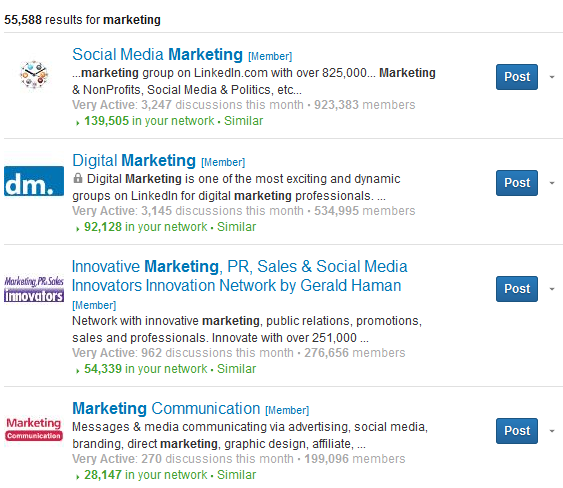Viewport: 563px width, 488px height.
Task: View groups Similar to Marketing Communication
Action: (236, 475)
